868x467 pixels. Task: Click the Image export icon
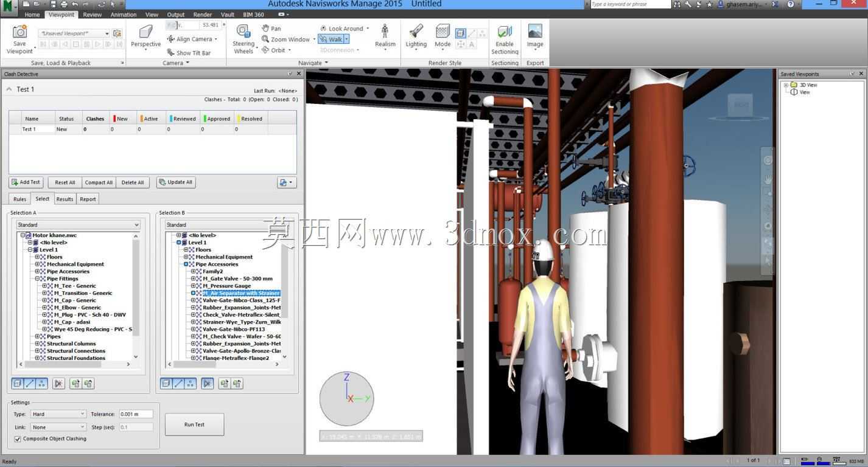(x=535, y=32)
